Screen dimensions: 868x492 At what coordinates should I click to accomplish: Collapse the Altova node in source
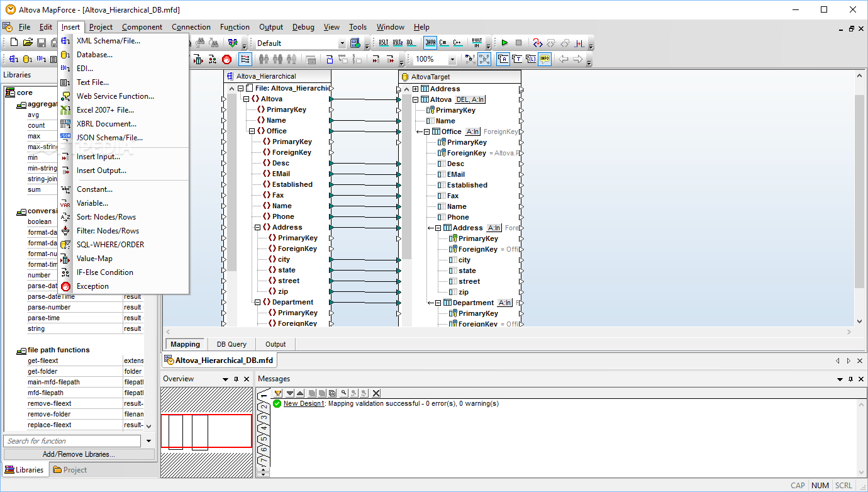coord(246,99)
